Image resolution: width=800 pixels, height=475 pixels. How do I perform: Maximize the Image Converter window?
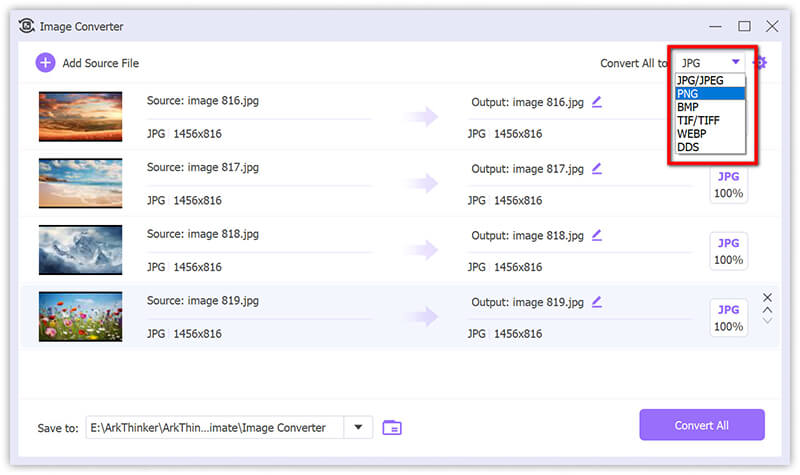click(744, 26)
